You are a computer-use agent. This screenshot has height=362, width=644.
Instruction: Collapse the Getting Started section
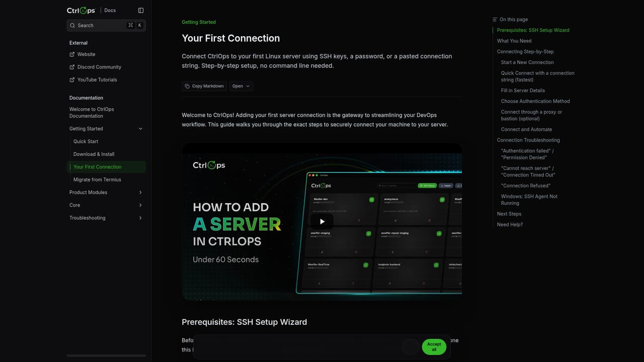point(106,129)
